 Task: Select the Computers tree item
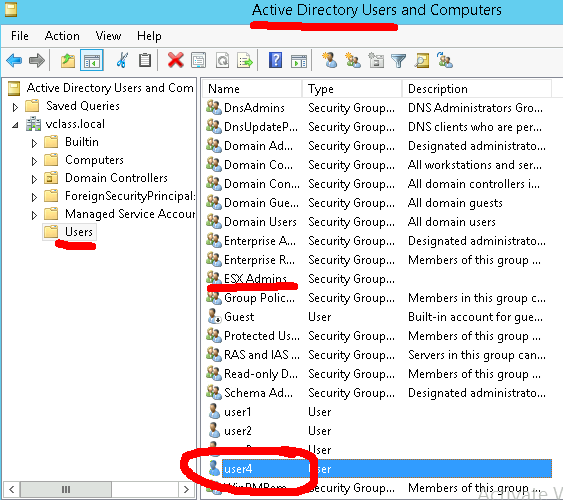[94, 160]
